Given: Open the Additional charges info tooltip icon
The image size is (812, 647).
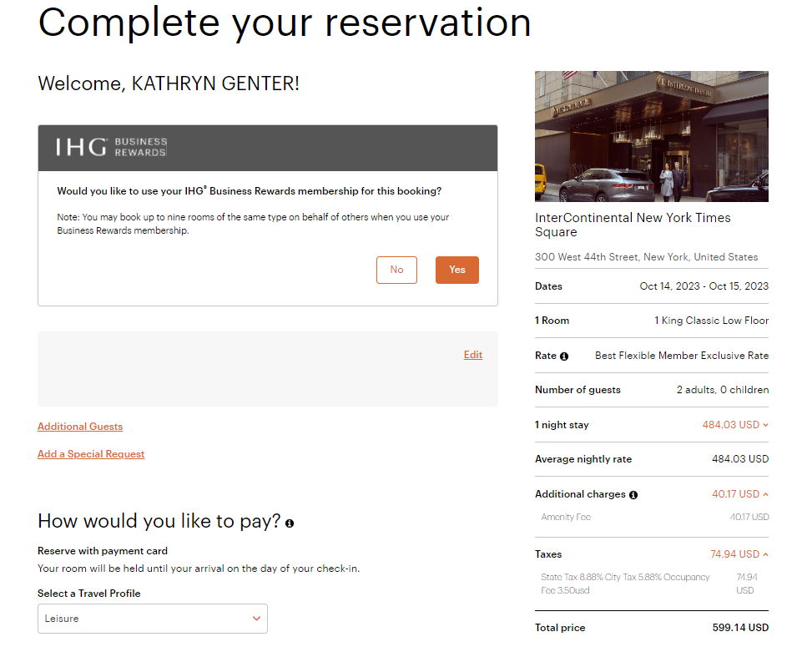Looking at the screenshot, I should pyautogui.click(x=633, y=493).
